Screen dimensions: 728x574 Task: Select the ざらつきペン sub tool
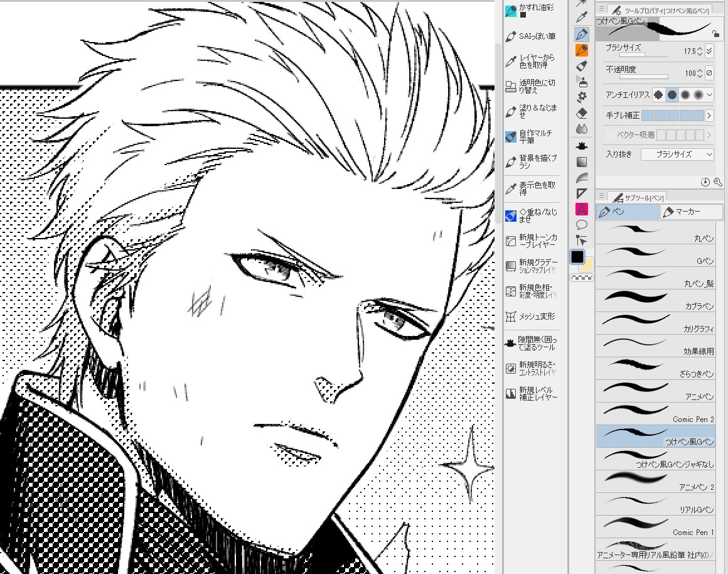[x=656, y=368]
